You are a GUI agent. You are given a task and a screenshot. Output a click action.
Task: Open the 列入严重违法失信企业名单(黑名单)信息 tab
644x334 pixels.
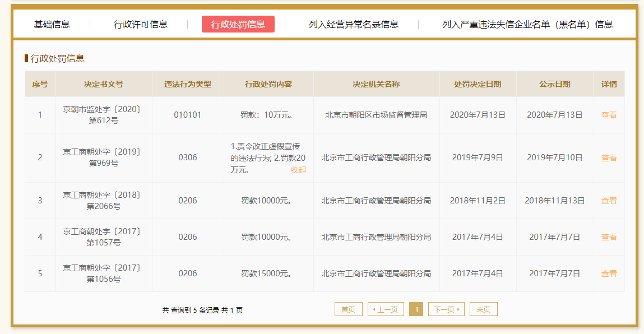[x=527, y=24]
